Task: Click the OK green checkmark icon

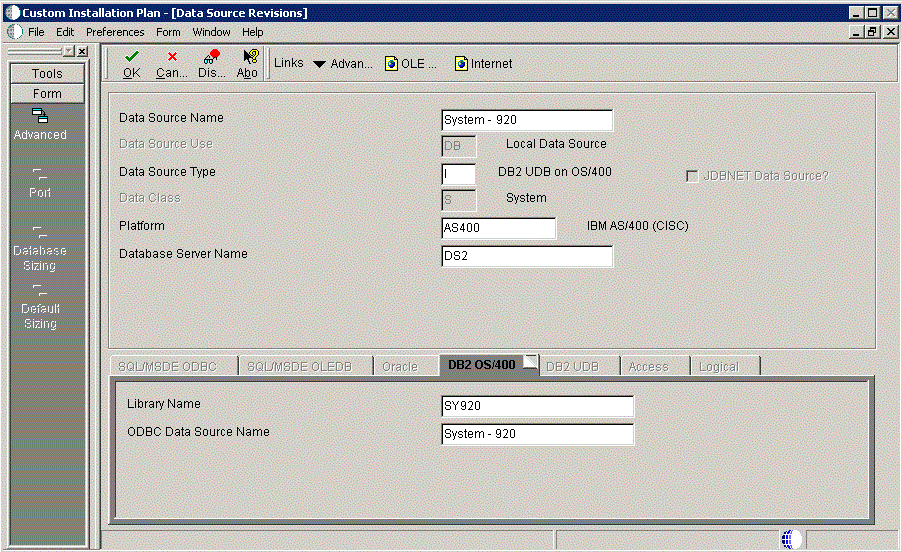Action: [x=132, y=56]
